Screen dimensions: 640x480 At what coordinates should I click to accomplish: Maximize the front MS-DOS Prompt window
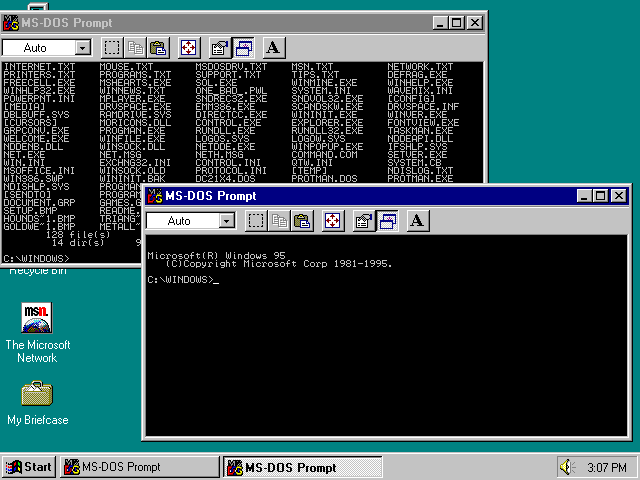click(600, 196)
